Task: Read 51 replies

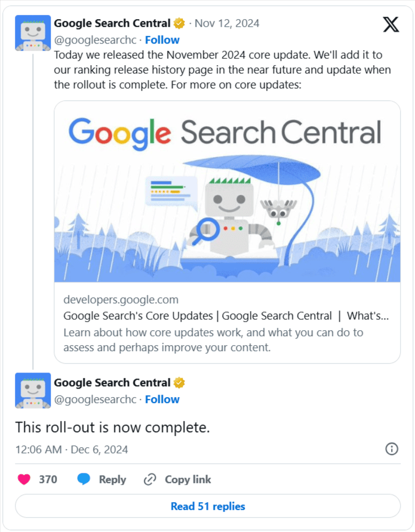Action: (x=208, y=506)
